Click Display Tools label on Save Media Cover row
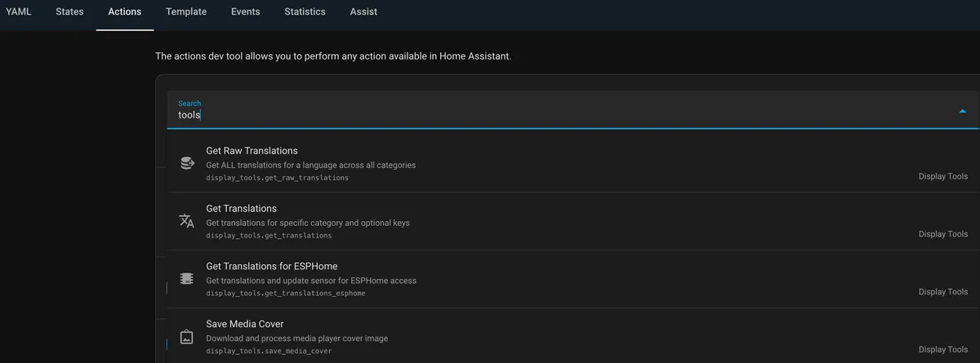The width and height of the screenshot is (980, 363). [942, 350]
